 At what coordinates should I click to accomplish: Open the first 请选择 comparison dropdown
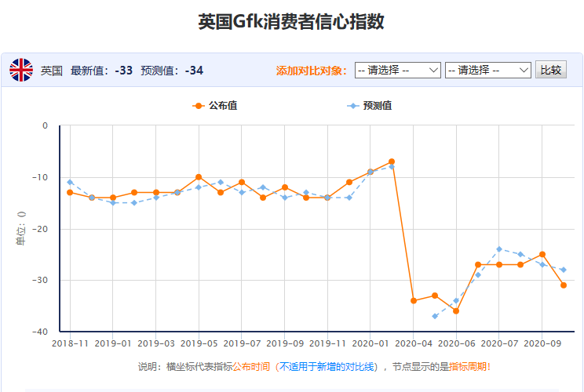coord(398,70)
